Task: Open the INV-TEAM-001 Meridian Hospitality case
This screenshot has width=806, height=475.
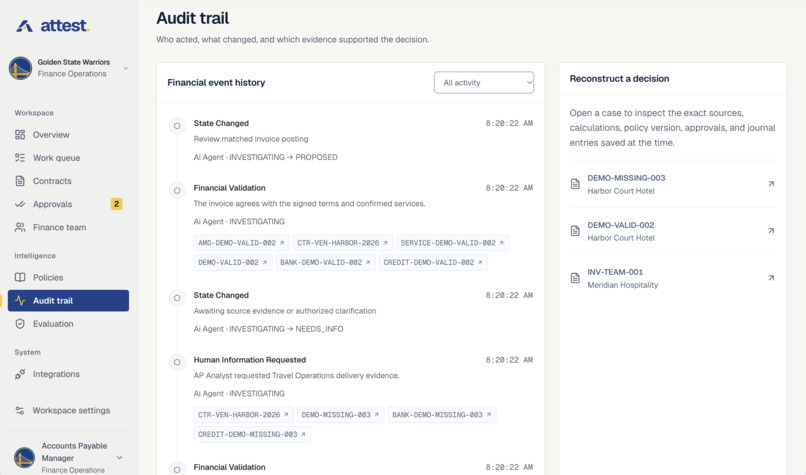Action: (x=672, y=278)
